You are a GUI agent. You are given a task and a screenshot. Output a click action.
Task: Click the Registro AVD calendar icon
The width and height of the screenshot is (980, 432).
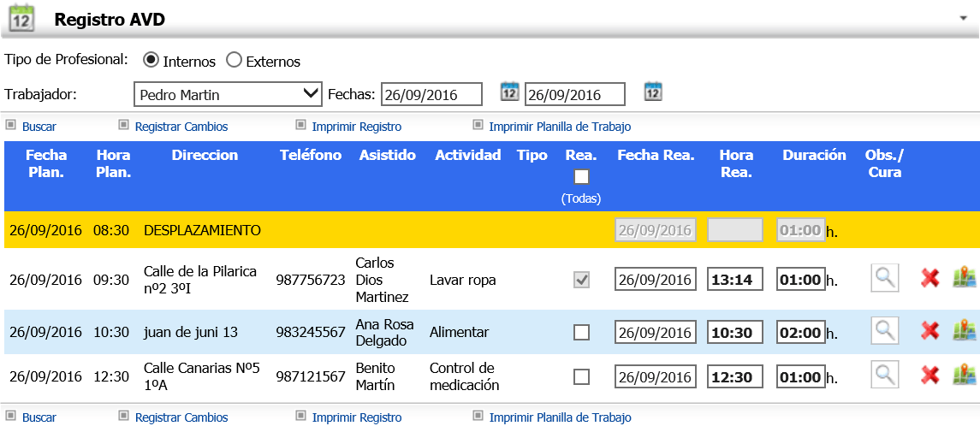click(22, 18)
